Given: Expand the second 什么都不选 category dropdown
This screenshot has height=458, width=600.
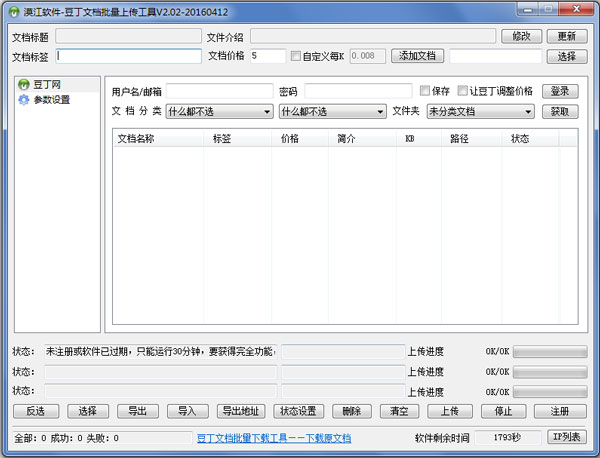Looking at the screenshot, I should (x=332, y=111).
